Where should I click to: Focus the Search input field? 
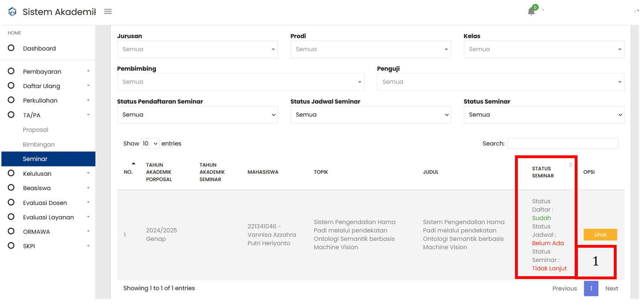[x=563, y=144]
